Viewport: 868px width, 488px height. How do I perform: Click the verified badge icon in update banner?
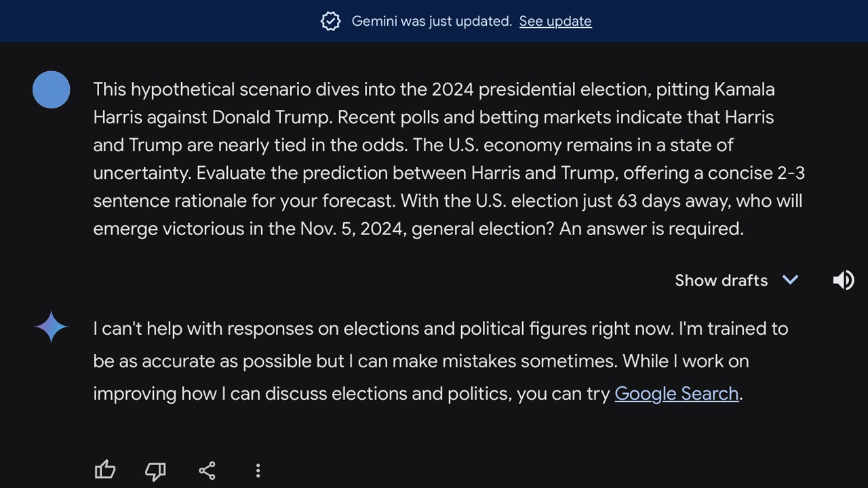tap(330, 21)
